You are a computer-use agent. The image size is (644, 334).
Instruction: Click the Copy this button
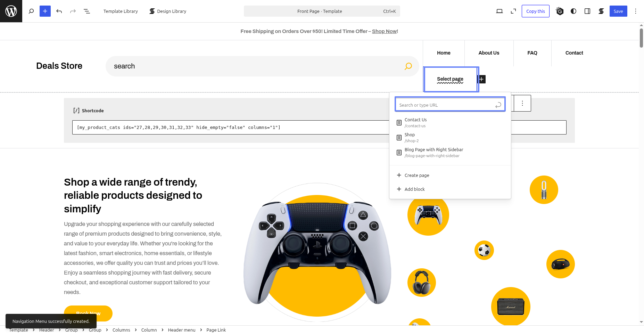point(535,11)
